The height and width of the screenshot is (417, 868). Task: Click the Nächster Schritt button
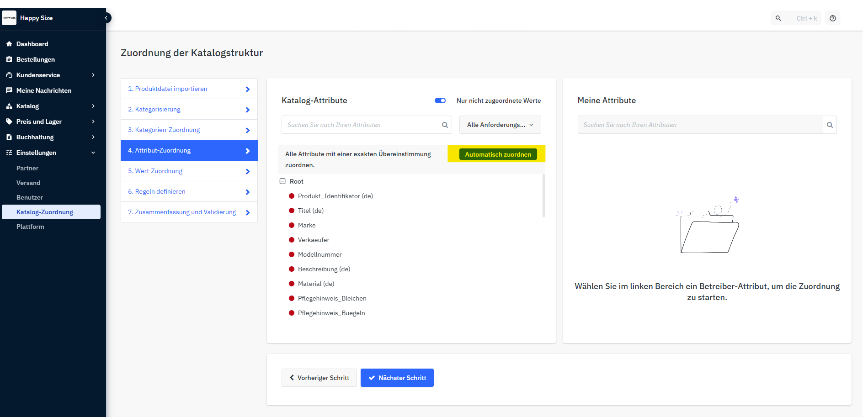397,378
